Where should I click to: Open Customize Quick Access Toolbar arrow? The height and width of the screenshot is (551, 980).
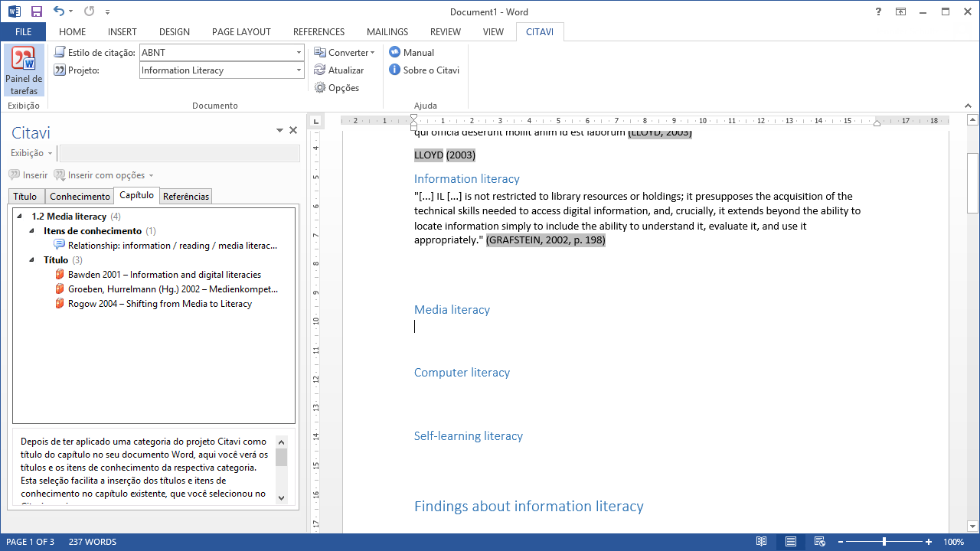(x=107, y=12)
